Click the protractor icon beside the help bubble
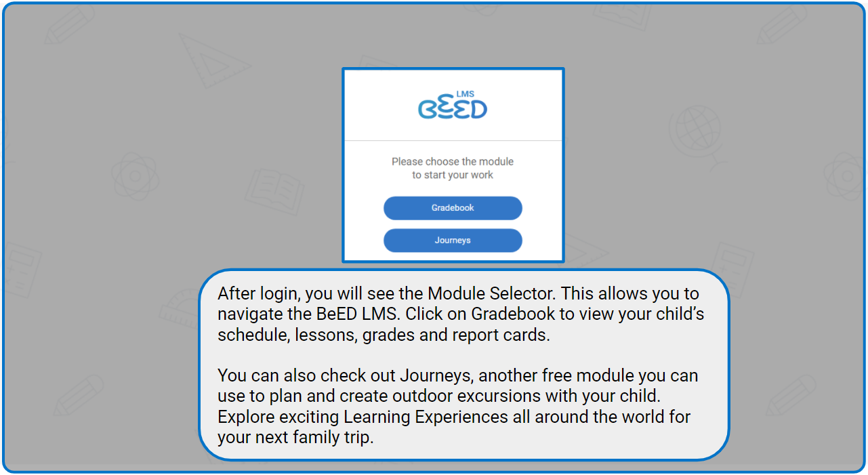Viewport: 868px width, 475px height. [x=180, y=310]
